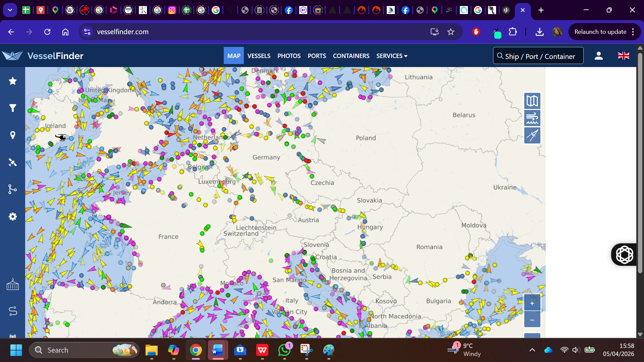This screenshot has width=644, height=362.
Task: Open map settings gear in sidebar
Action: coord(13,217)
